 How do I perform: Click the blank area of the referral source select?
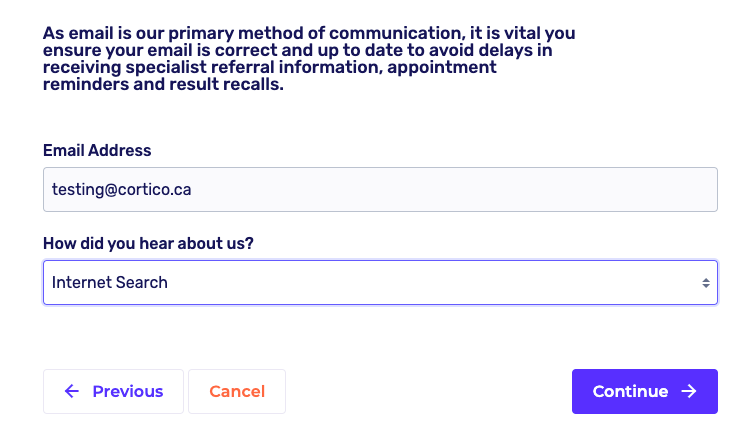450,283
